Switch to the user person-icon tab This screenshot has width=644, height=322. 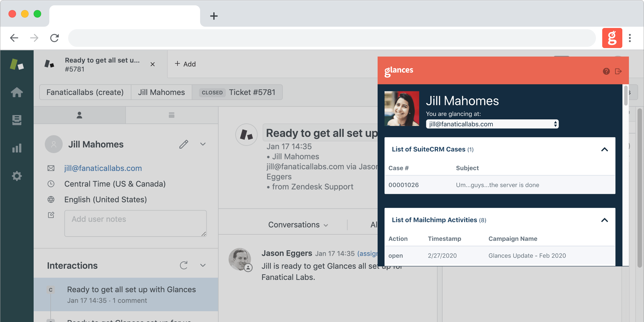pyautogui.click(x=79, y=115)
